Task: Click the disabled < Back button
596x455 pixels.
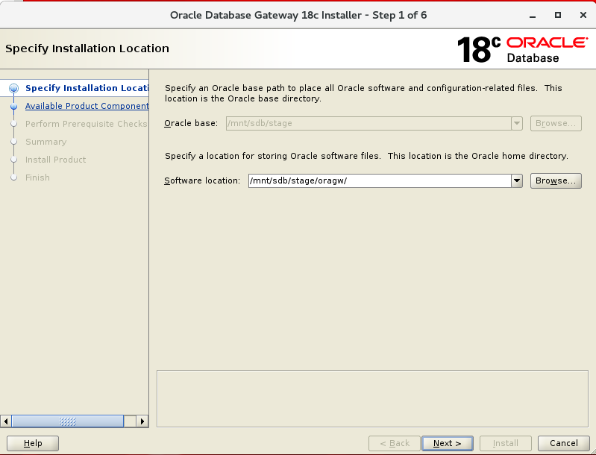Action: [395, 443]
